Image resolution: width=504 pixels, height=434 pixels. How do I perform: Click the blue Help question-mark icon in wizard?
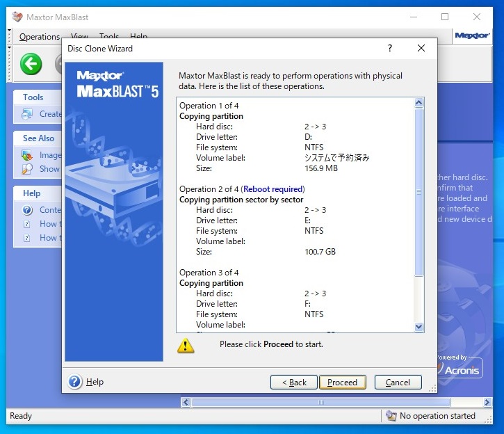click(x=75, y=382)
